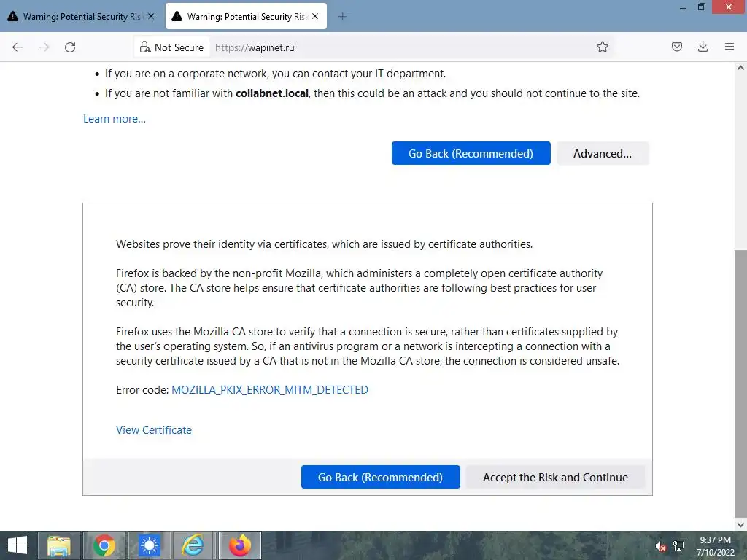This screenshot has height=560, width=747.
Task: Open the Learn more link
Action: tap(115, 119)
